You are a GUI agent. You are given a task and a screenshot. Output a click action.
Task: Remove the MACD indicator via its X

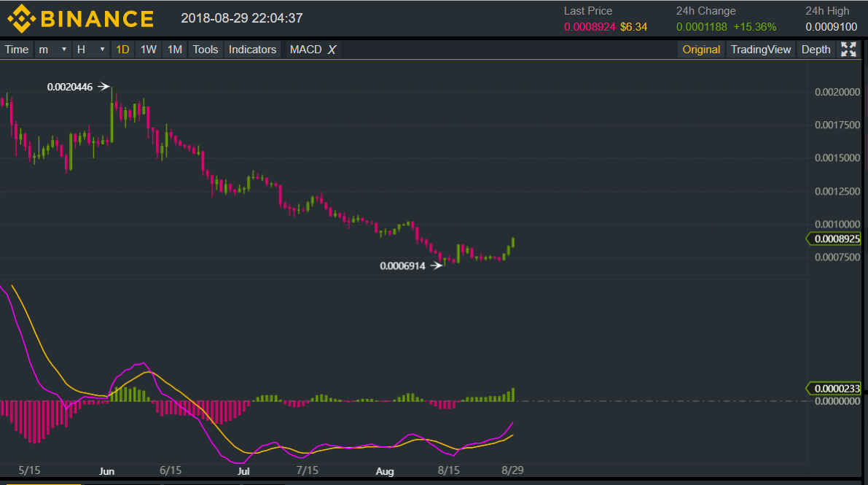tap(332, 50)
